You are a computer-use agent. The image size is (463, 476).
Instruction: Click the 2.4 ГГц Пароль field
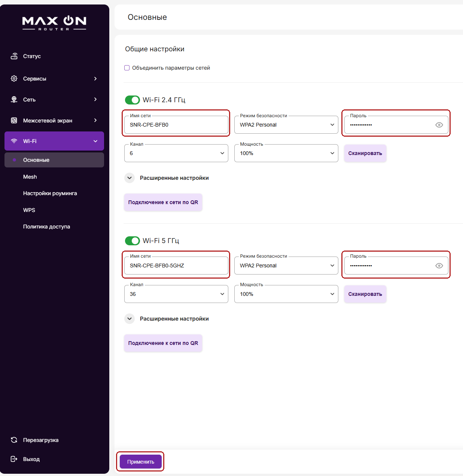click(x=396, y=125)
